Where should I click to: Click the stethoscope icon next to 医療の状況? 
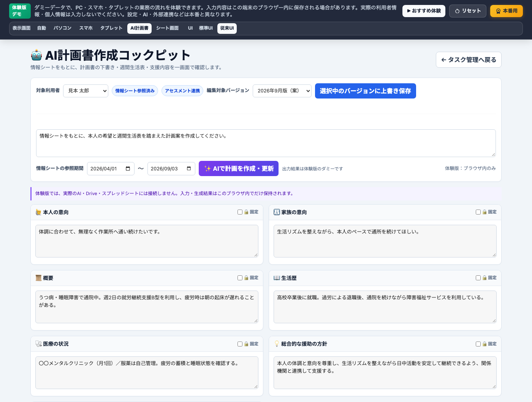point(38,344)
